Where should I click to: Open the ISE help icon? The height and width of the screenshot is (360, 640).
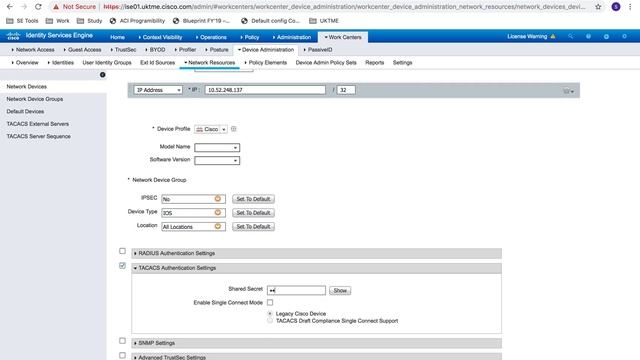click(x=588, y=36)
